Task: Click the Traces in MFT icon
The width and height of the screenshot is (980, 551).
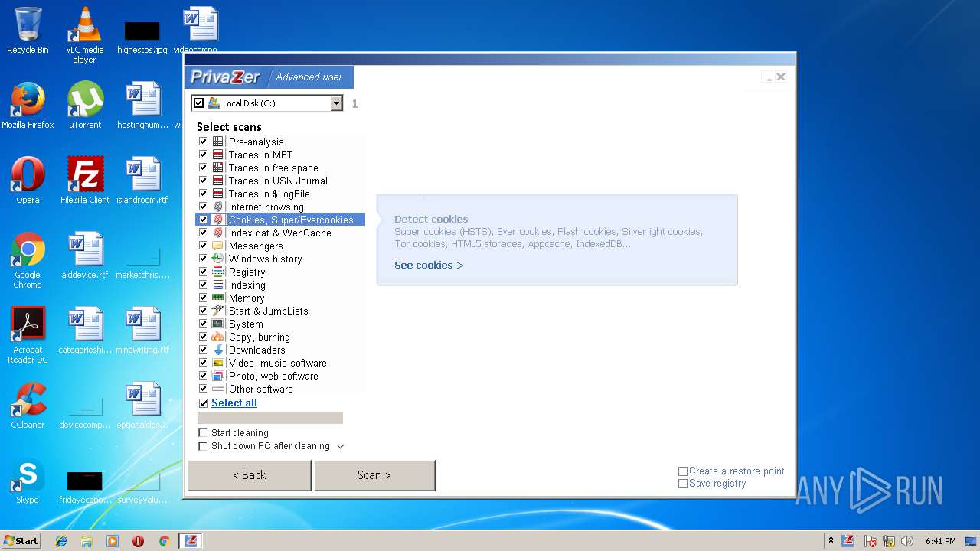Action: point(218,155)
